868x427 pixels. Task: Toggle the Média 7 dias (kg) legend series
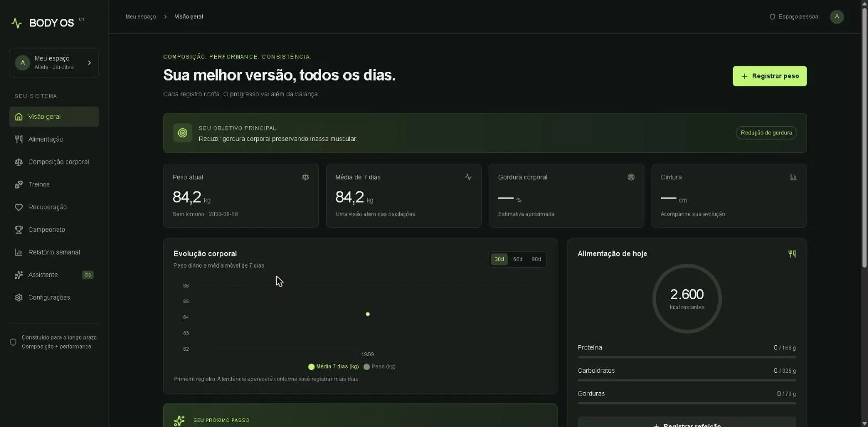pos(333,367)
